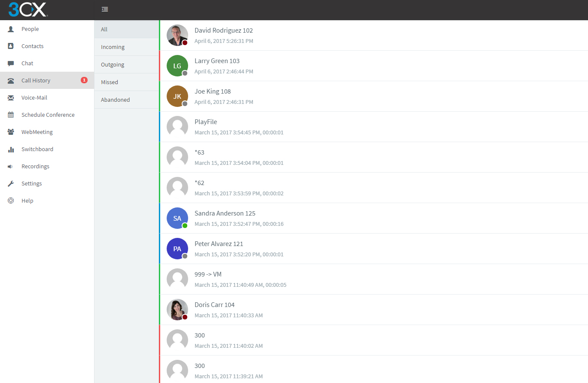Open the Doris Carr 104 call entry
Screen dimensions: 588x383
[x=373, y=310]
